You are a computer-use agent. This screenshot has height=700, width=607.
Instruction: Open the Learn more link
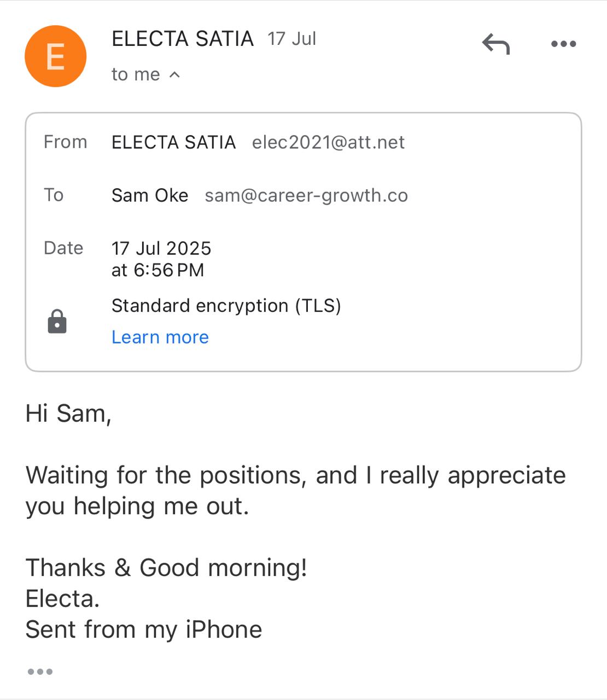(x=160, y=337)
